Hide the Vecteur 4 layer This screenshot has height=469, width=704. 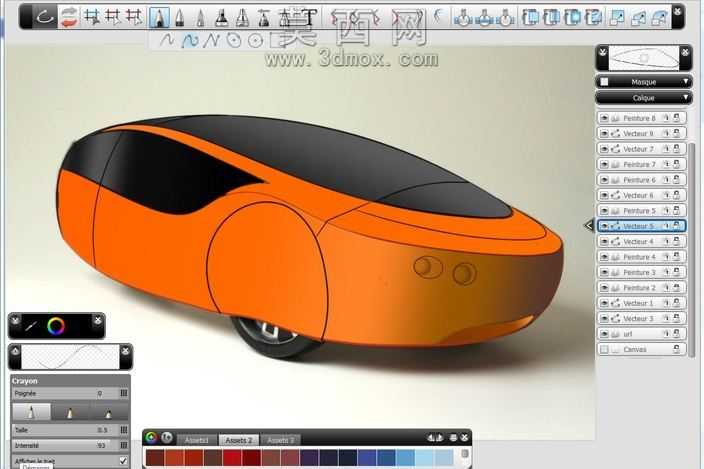click(604, 241)
